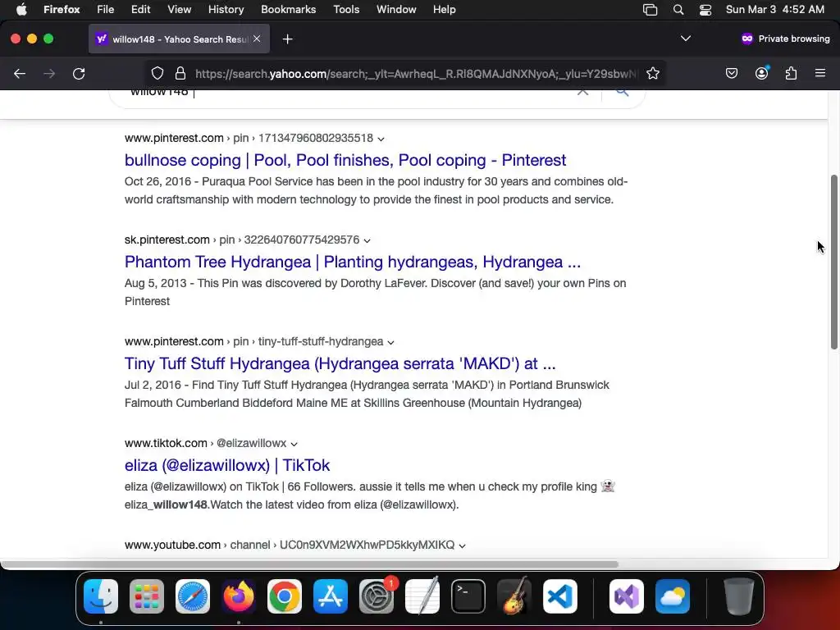Open Finder from the dock
Image resolution: width=840 pixels, height=630 pixels.
click(101, 596)
